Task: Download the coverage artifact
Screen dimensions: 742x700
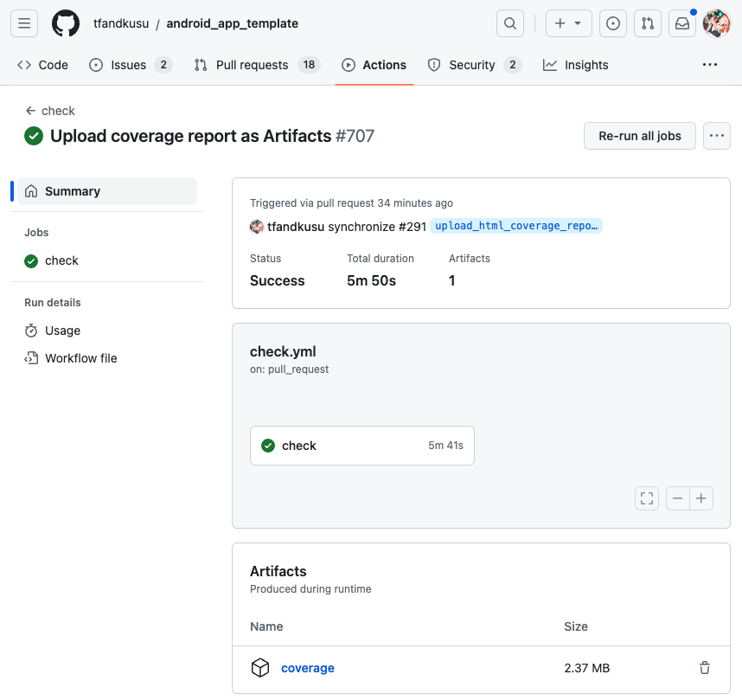Action: (x=308, y=668)
